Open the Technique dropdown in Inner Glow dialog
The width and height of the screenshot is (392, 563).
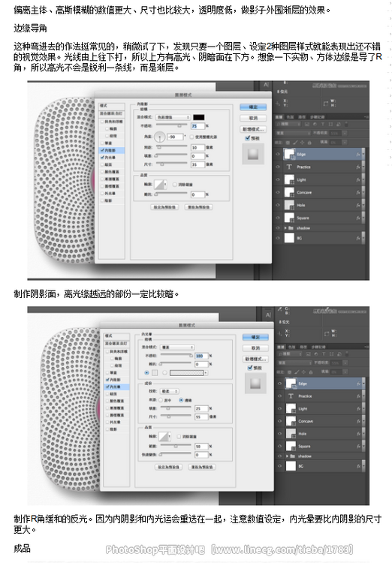[170, 391]
